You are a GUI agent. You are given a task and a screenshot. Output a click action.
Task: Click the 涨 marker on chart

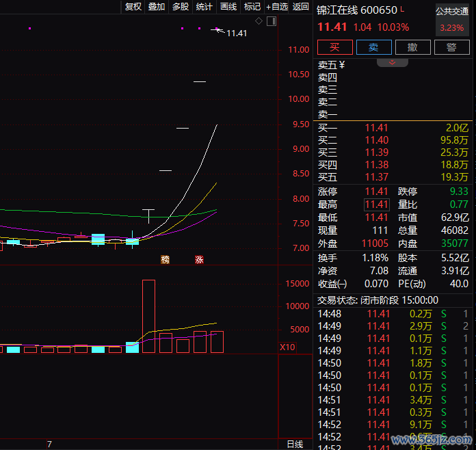pos(199,260)
